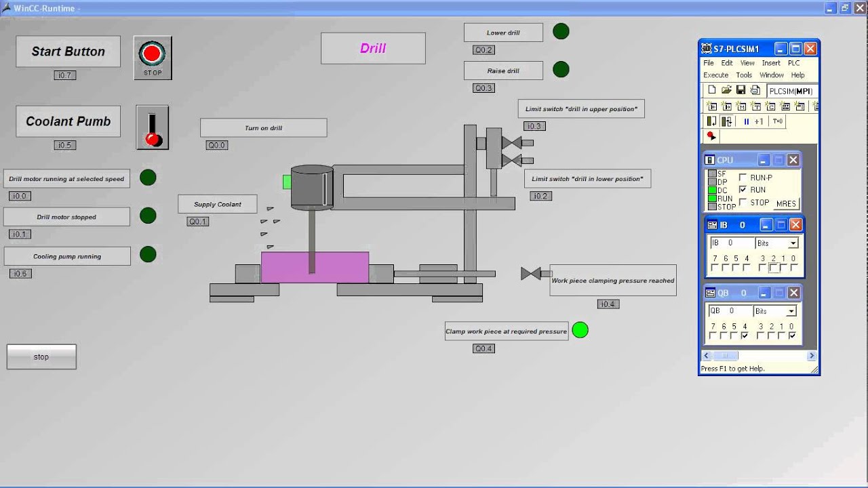
Task: Click the PLCSIM horizontal scrollbar thumb
Action: tap(726, 355)
